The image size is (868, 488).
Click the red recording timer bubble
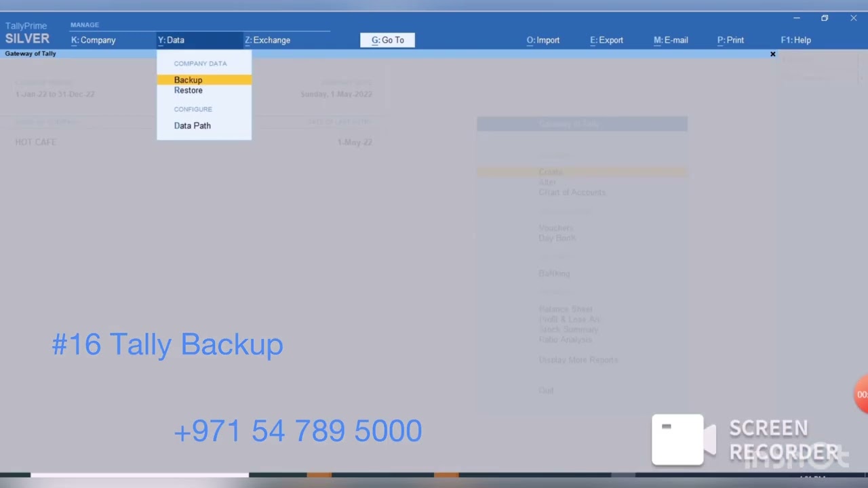pyautogui.click(x=861, y=394)
